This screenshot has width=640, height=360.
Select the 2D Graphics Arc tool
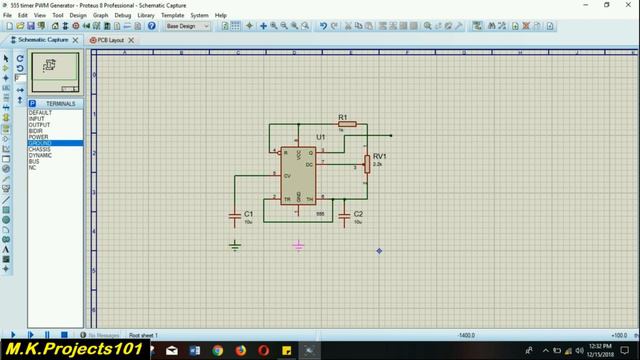(x=6, y=230)
